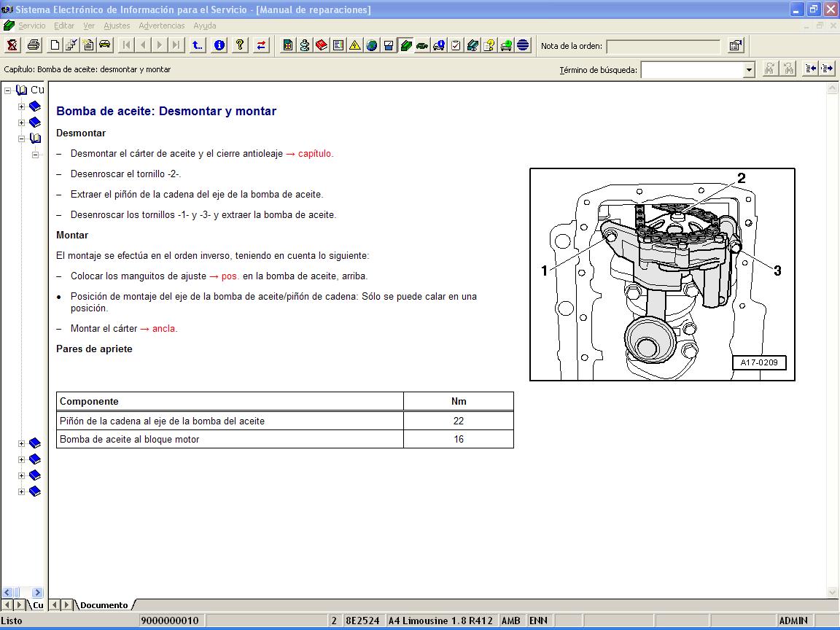Collapse the sub-level tree node under open book
The width and height of the screenshot is (840, 630).
coord(35,155)
